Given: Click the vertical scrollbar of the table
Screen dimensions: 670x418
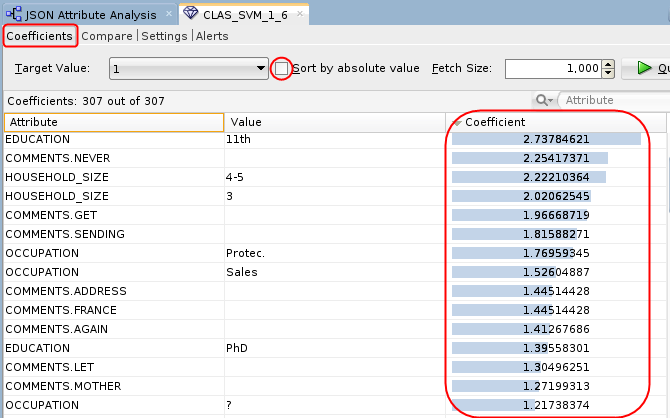Looking at the screenshot, I should click(668, 186).
